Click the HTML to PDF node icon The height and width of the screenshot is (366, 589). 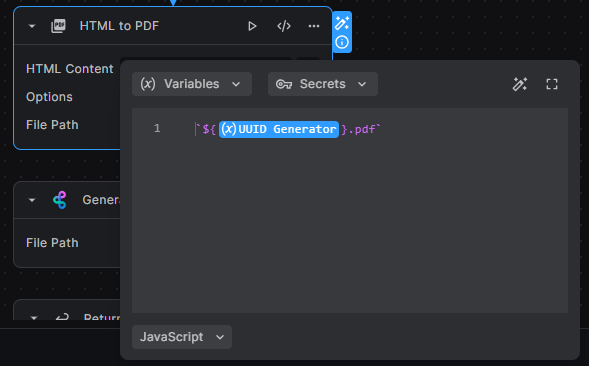[x=58, y=26]
